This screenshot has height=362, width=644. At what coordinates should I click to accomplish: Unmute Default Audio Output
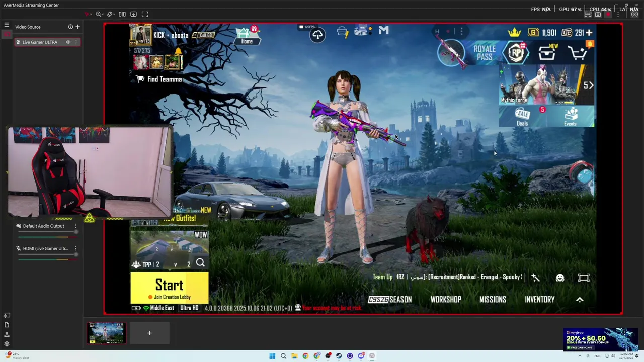[x=18, y=226]
